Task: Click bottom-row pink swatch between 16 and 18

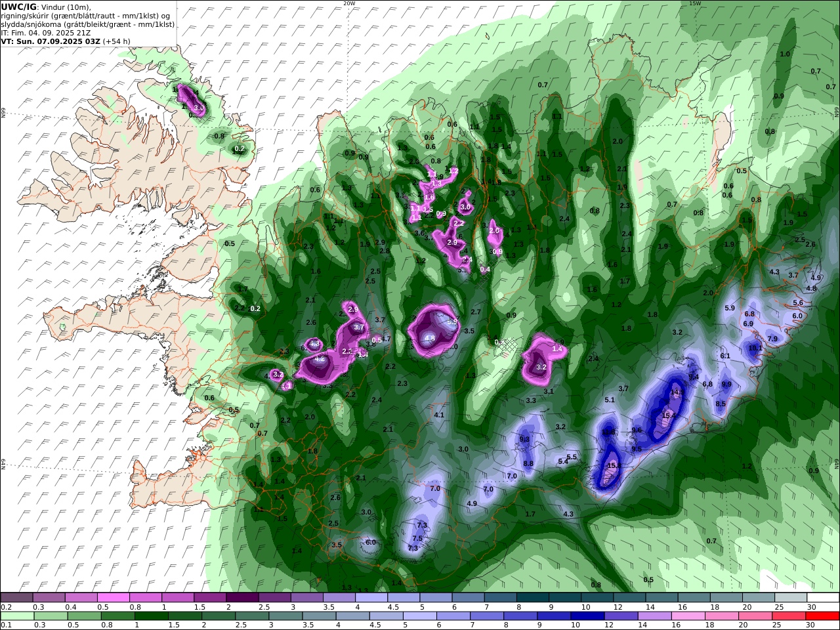Action: 689,616
